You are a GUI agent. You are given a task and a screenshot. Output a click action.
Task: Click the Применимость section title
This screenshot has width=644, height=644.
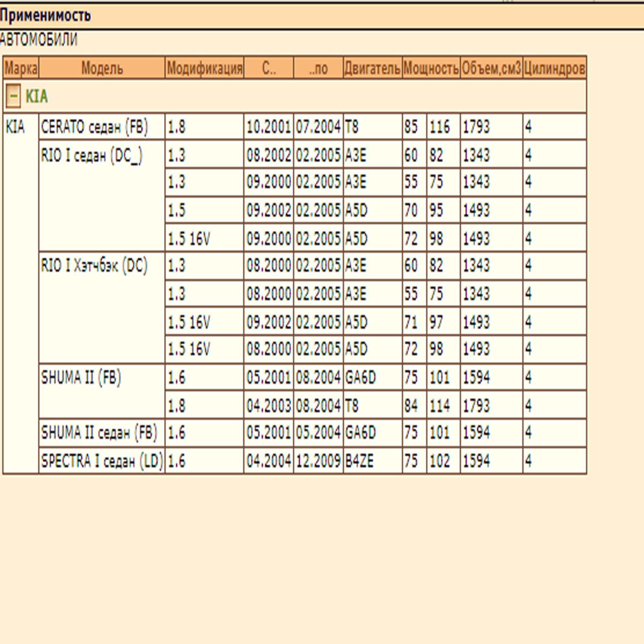(x=45, y=15)
